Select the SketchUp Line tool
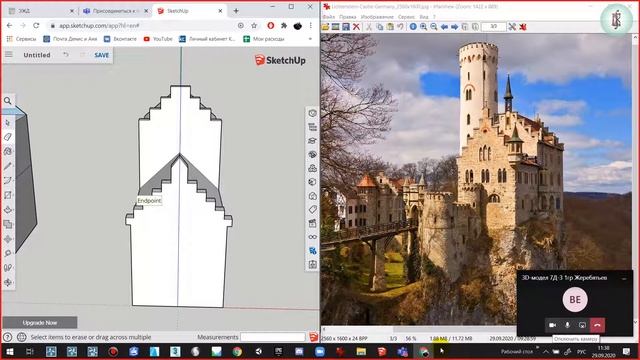The width and height of the screenshot is (640, 360). pos(8,166)
